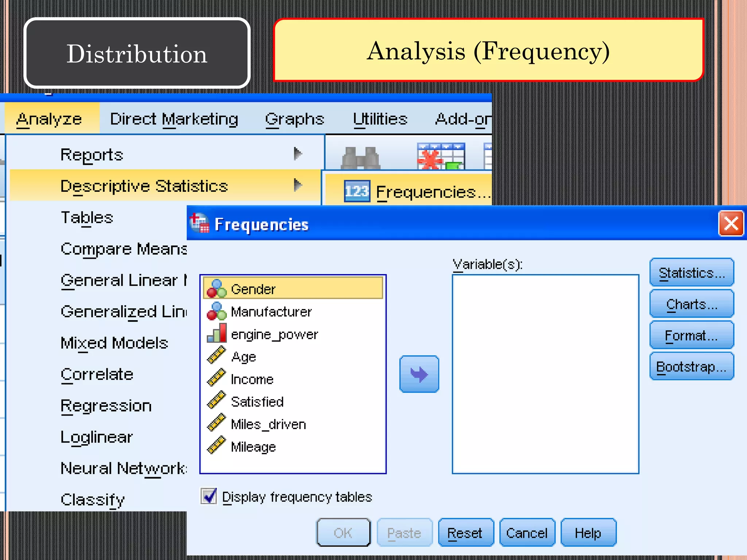This screenshot has height=560, width=747.
Task: Click the Frequencies dialog title icon
Action: pyautogui.click(x=200, y=223)
